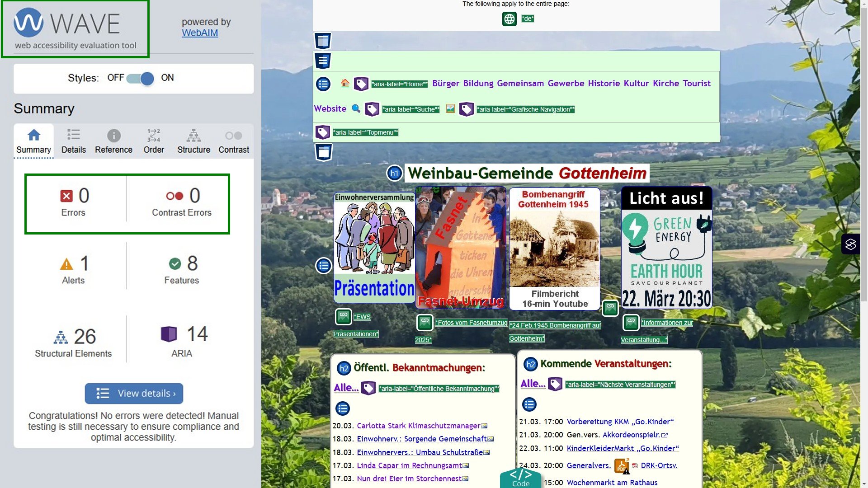Viewport: 868px width, 488px height.
Task: Click the magnifier search icon
Action: (356, 108)
